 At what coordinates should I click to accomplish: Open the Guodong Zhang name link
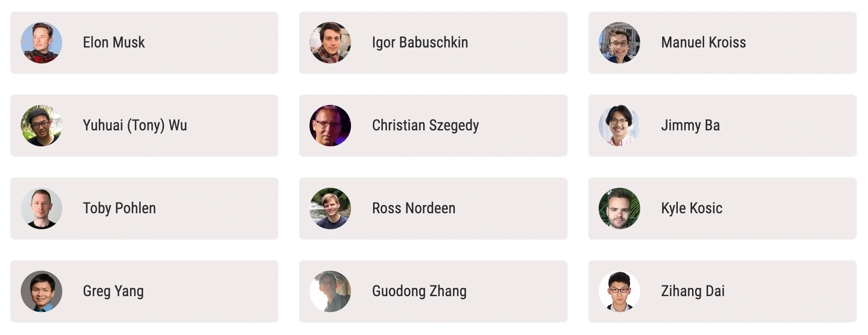pyautogui.click(x=419, y=291)
